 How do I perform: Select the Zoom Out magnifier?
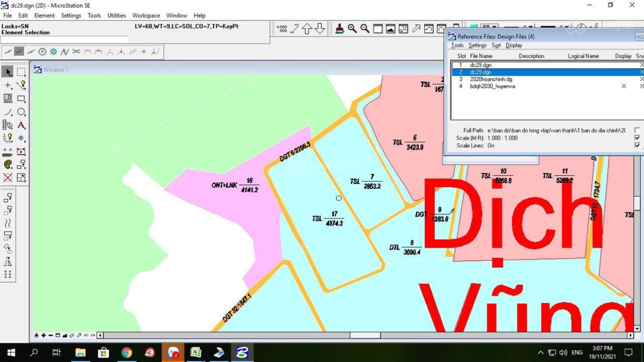coord(365,29)
